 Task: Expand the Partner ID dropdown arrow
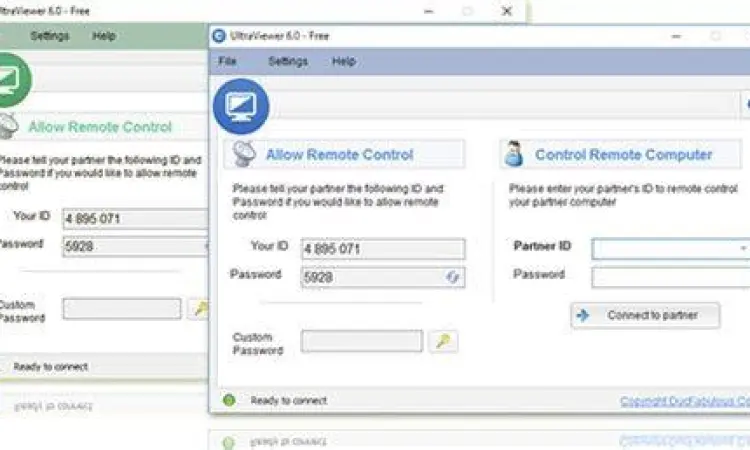[743, 247]
